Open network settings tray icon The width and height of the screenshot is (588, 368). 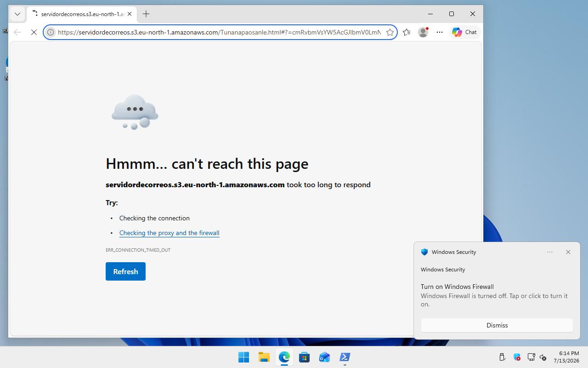tap(531, 357)
